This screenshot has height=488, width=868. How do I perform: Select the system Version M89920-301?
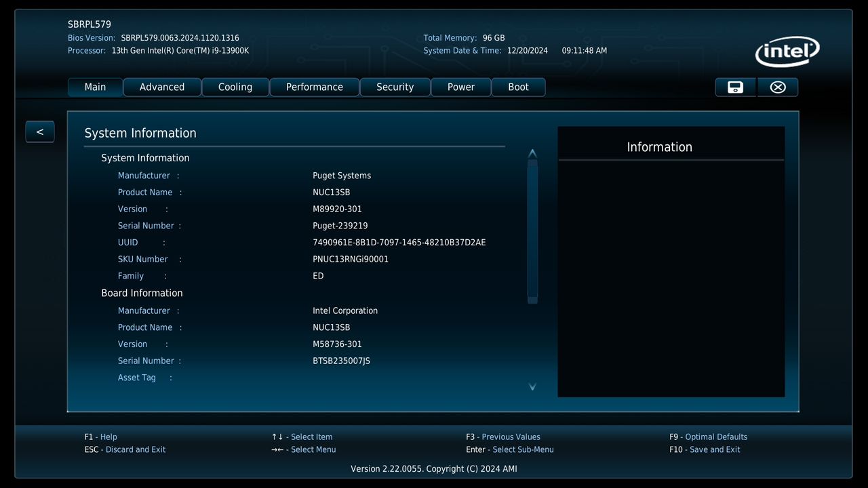pyautogui.click(x=337, y=209)
